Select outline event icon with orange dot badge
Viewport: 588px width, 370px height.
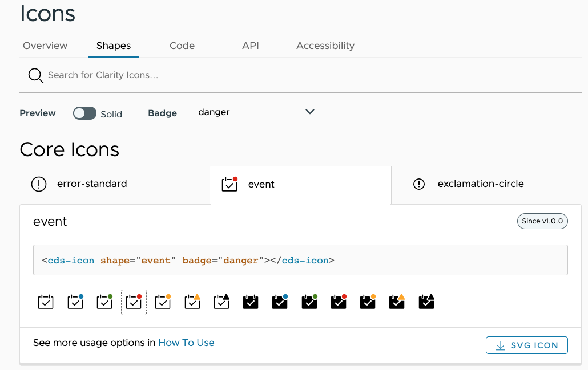point(163,302)
